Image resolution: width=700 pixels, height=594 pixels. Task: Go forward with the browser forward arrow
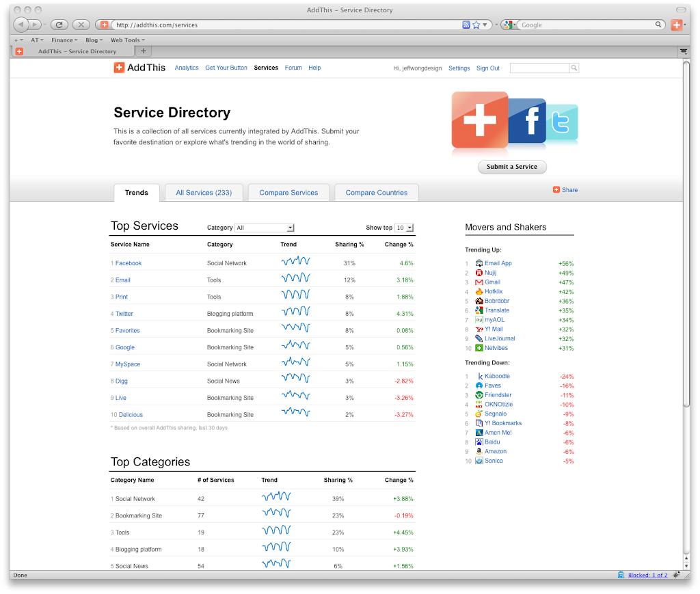pyautogui.click(x=35, y=25)
